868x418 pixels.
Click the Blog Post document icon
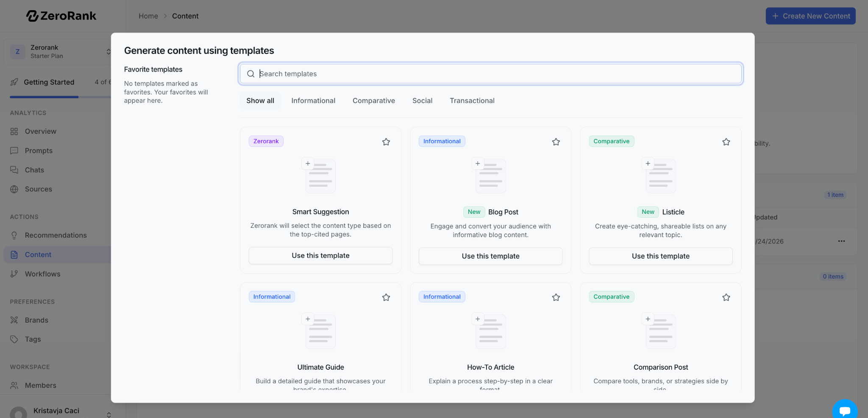pos(490,176)
